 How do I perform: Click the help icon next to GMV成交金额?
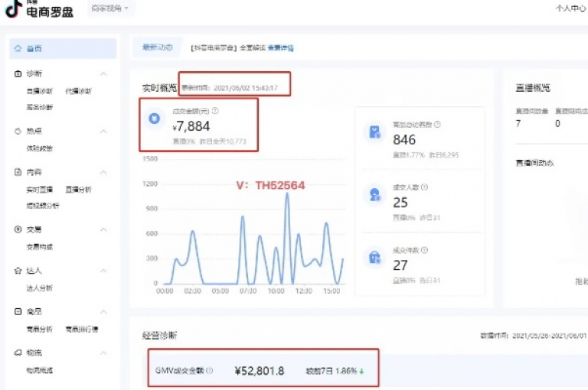click(x=210, y=371)
